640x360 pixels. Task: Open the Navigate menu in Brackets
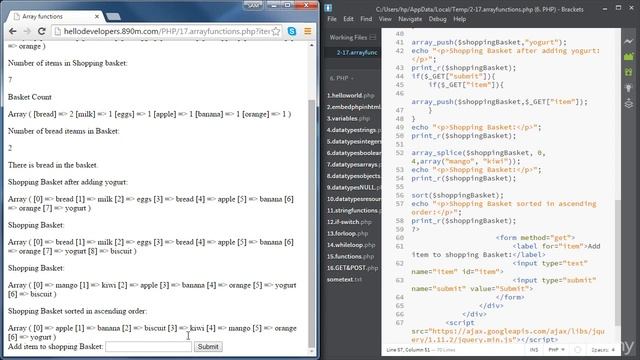tap(410, 19)
